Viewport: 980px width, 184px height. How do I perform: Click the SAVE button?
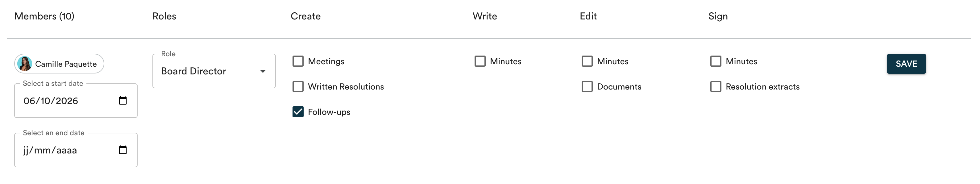906,64
